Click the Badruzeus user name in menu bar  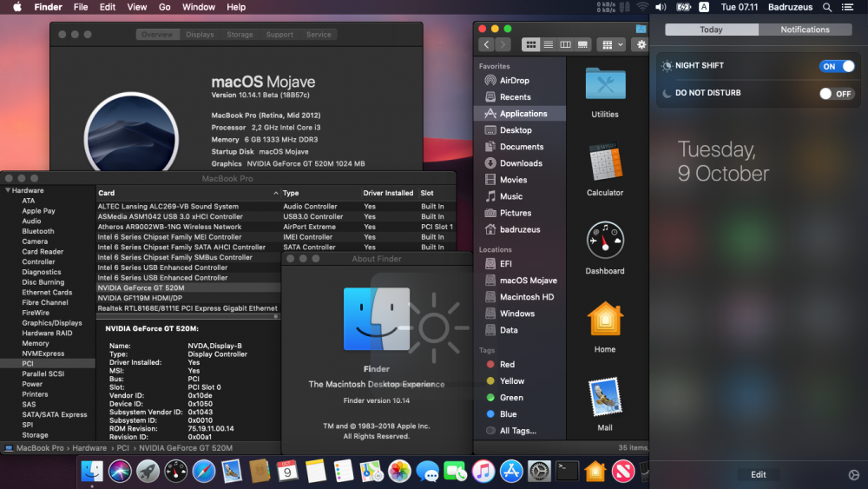tap(790, 7)
